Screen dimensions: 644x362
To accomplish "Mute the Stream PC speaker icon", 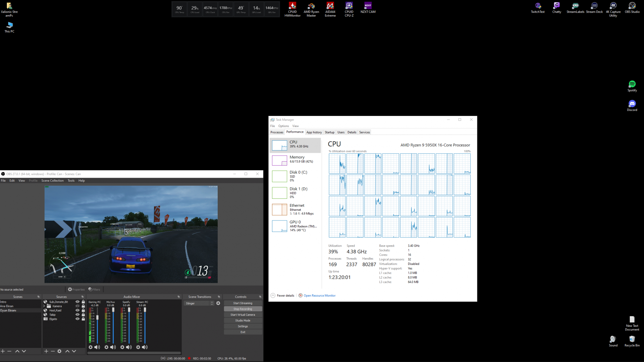I will click(145, 347).
